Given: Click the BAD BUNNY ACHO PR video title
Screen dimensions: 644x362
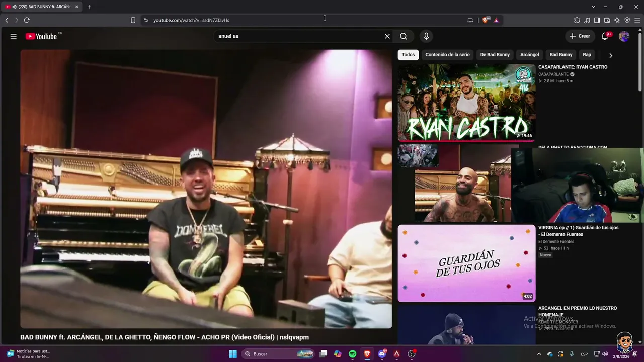Looking at the screenshot, I should pos(165,337).
